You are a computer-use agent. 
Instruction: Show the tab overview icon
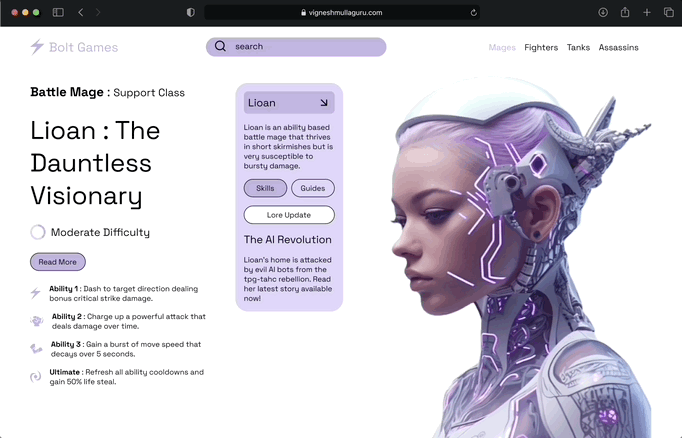(669, 13)
